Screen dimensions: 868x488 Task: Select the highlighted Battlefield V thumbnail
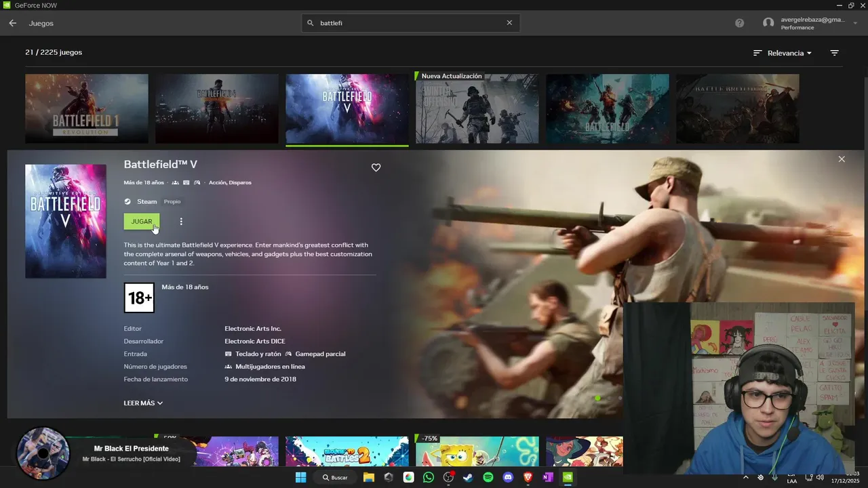click(347, 108)
